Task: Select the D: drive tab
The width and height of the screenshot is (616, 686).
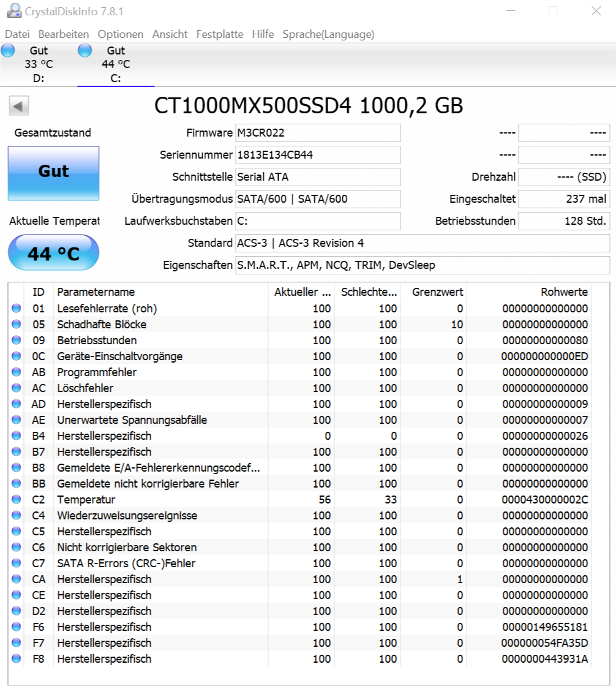Action: (x=39, y=64)
